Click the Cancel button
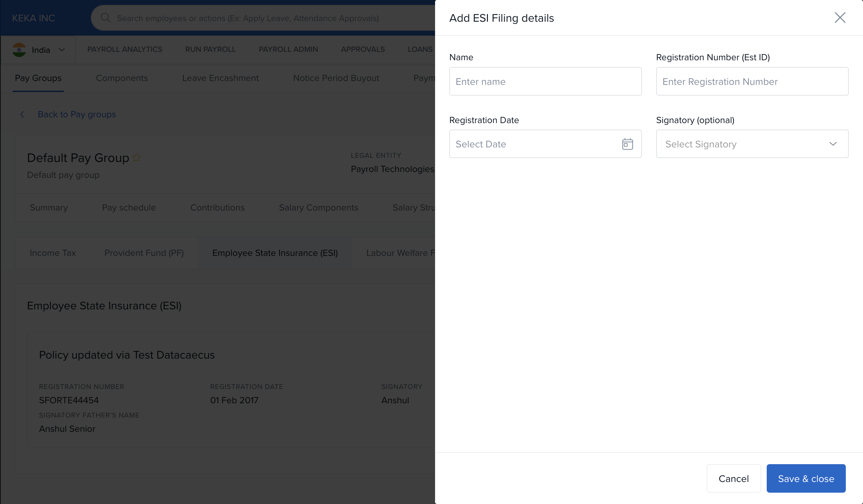This screenshot has width=863, height=504. point(733,478)
